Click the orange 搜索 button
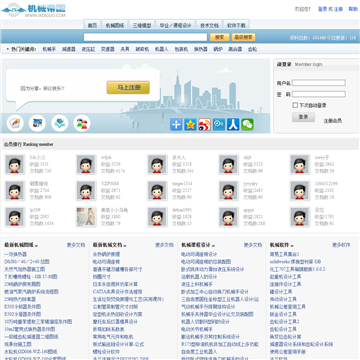The image size is (360, 360). [219, 37]
